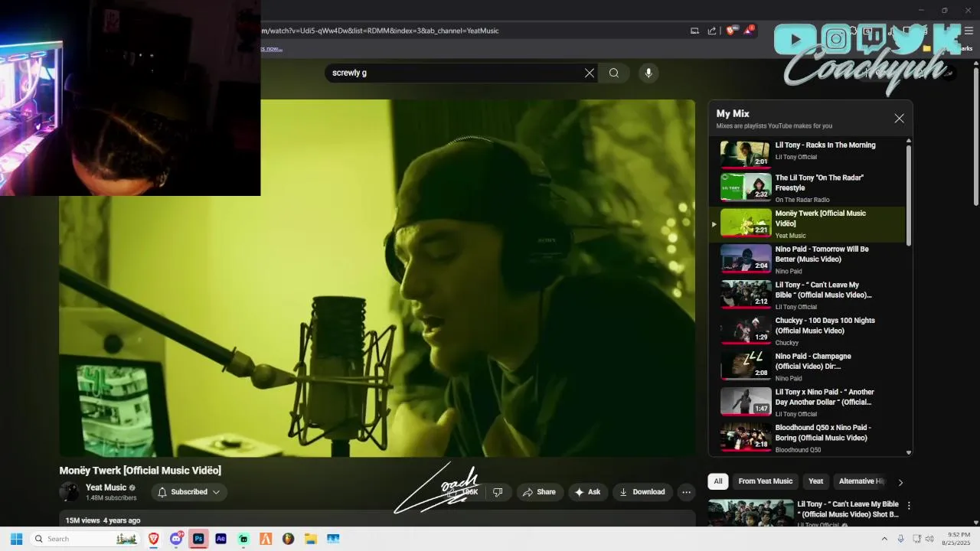Click inside the search field
This screenshot has height=551, width=980.
[456, 73]
